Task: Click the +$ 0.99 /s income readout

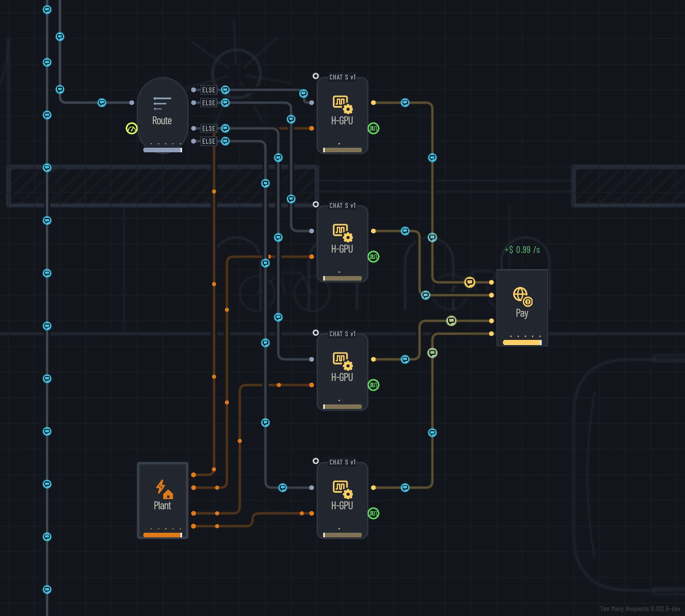Action: coord(522,250)
